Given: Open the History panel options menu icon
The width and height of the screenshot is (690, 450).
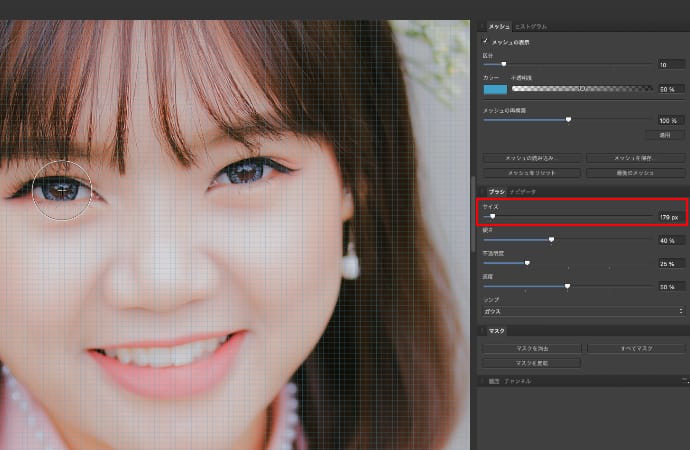Looking at the screenshot, I should tap(685, 381).
